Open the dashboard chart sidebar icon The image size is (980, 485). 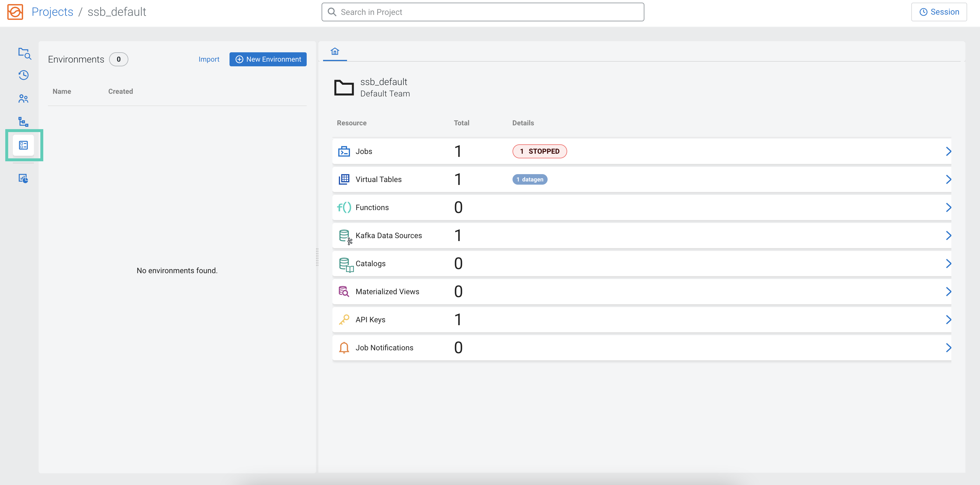(23, 178)
